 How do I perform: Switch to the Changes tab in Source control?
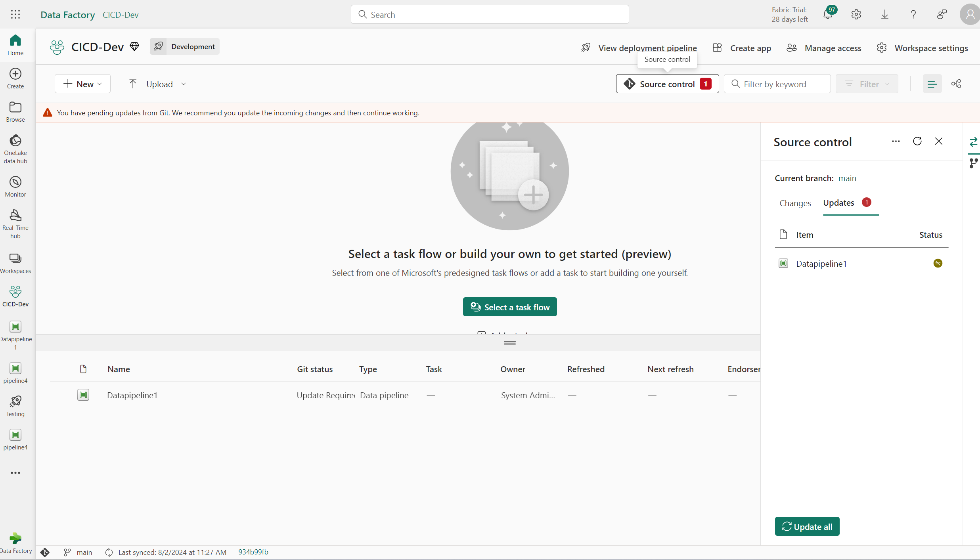[795, 203]
